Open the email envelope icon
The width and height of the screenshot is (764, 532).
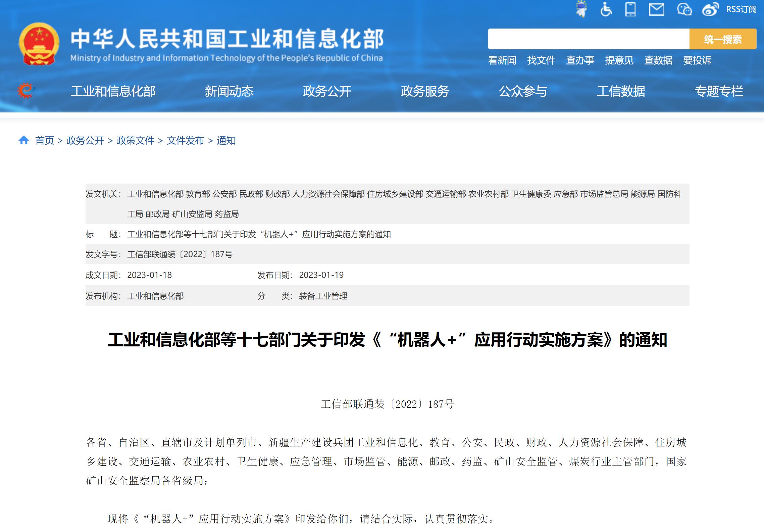pyautogui.click(x=656, y=9)
